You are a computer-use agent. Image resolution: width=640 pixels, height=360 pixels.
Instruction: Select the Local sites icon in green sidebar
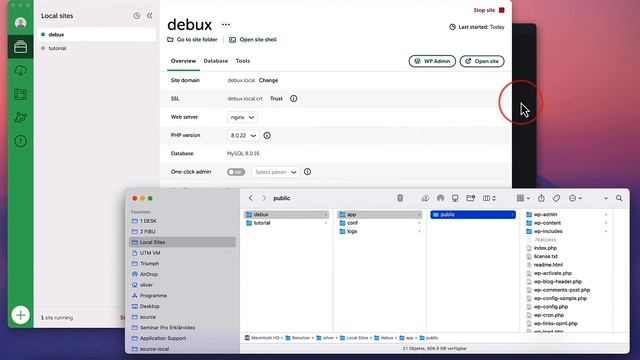click(x=20, y=47)
